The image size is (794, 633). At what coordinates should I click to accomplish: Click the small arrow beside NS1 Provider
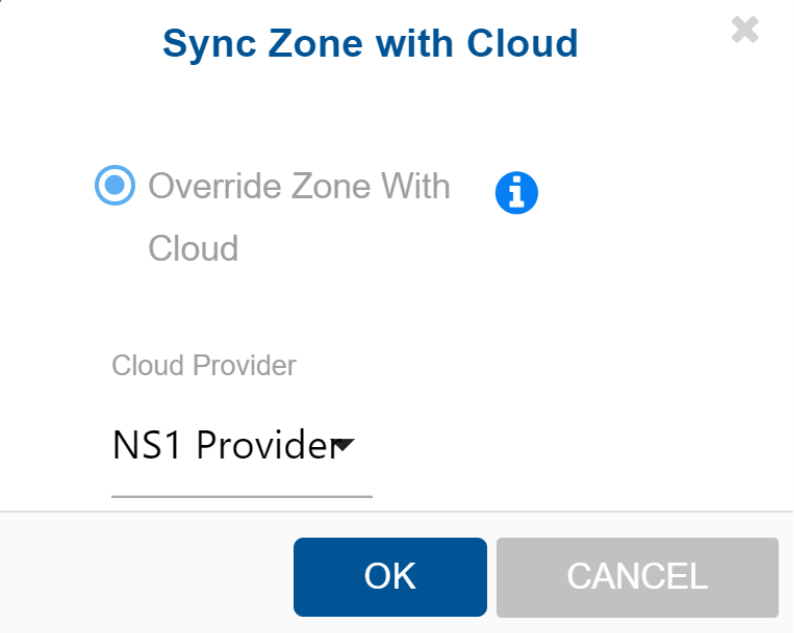pos(343,445)
